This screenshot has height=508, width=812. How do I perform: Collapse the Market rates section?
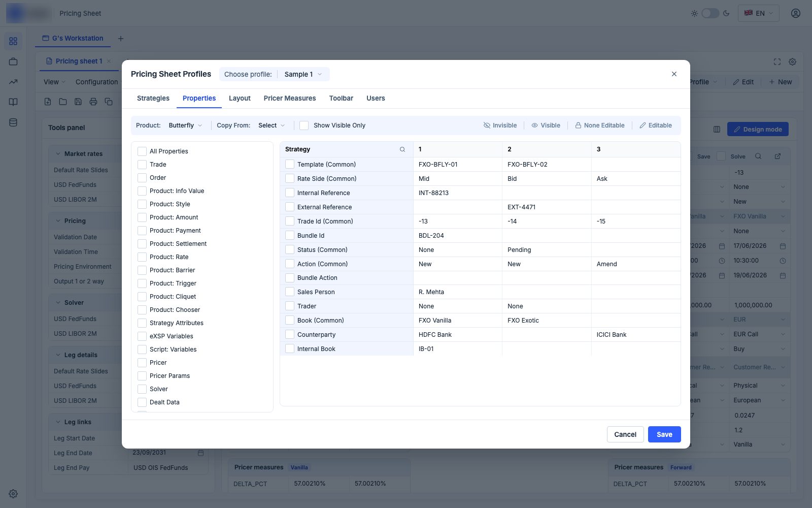[58, 154]
